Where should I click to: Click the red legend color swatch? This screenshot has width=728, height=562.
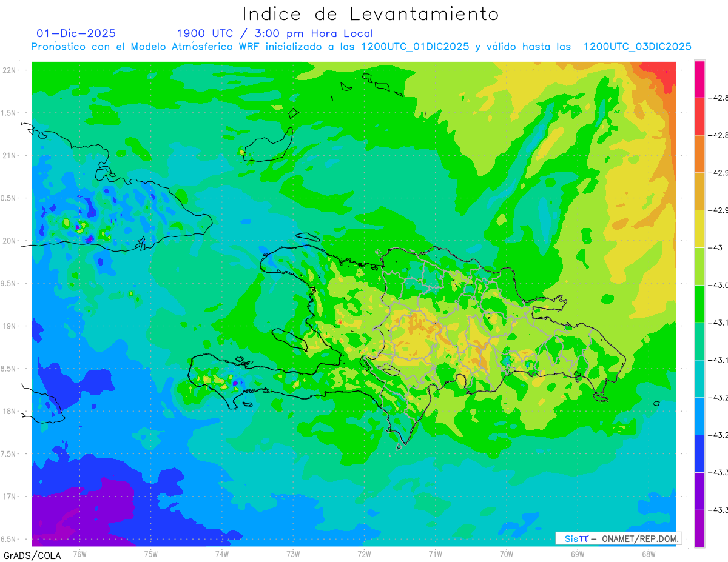699,116
